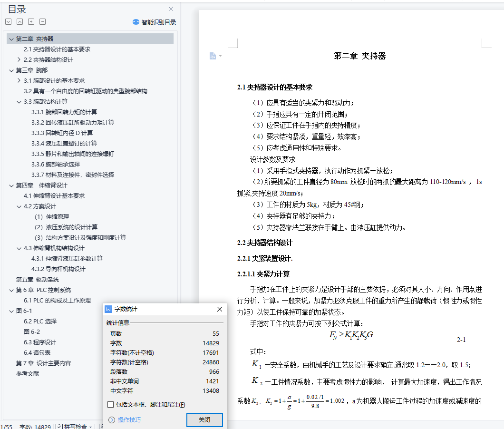The image size is (504, 429).
Task: Collapse the 4.2 方案设计 outline node
Action: tap(19, 206)
